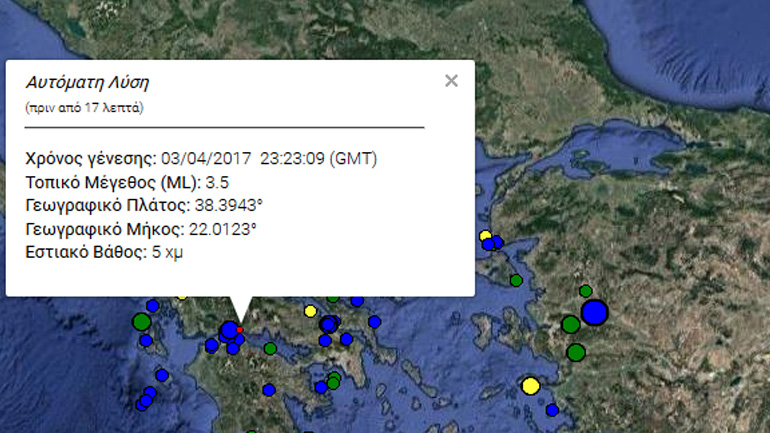Click the large blue marker left of the red epicenter
770x433 pixels.
coord(229,330)
